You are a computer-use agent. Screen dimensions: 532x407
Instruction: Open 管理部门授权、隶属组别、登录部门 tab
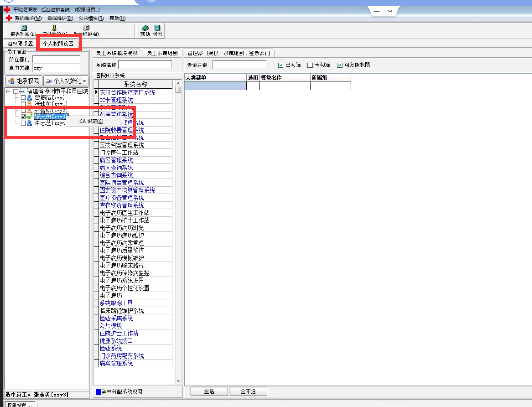click(229, 53)
